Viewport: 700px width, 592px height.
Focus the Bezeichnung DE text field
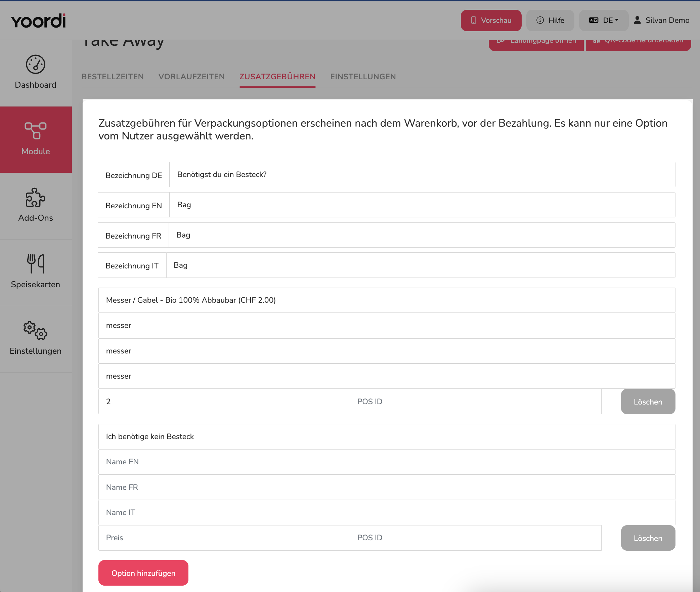(422, 175)
